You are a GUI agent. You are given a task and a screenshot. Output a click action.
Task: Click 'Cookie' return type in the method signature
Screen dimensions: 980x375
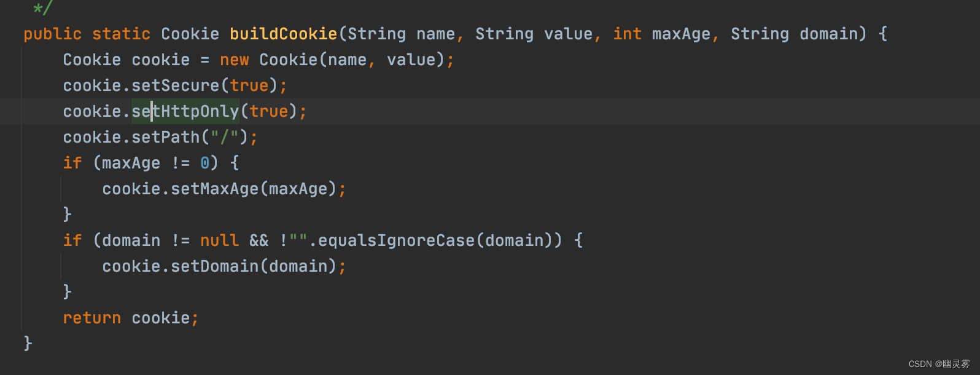[x=190, y=34]
